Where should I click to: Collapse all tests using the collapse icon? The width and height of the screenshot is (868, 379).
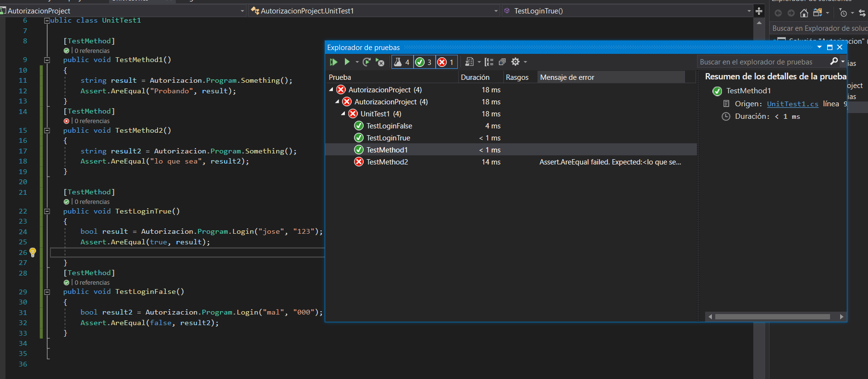click(x=502, y=62)
